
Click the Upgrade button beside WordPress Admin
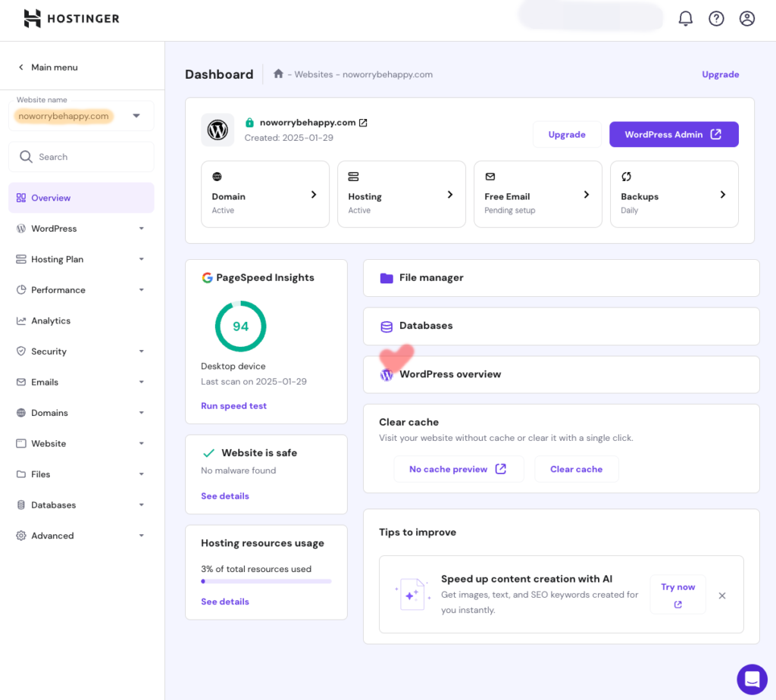pos(567,134)
